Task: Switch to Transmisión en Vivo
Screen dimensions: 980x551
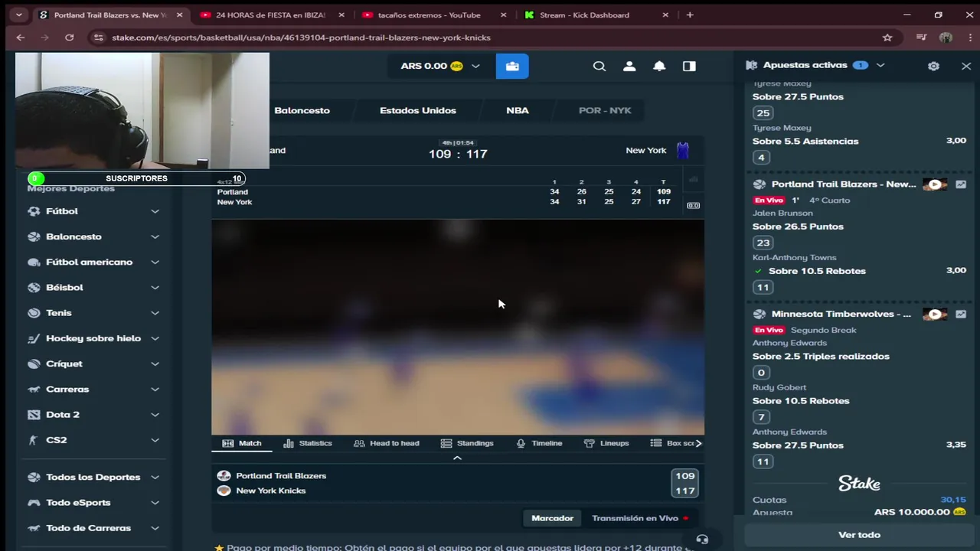Action: tap(639, 518)
